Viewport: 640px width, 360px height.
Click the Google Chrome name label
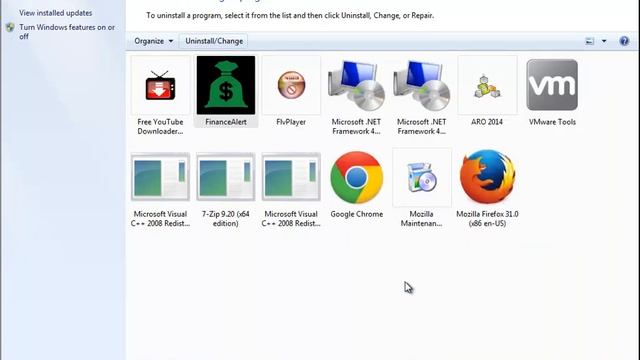coord(357,214)
